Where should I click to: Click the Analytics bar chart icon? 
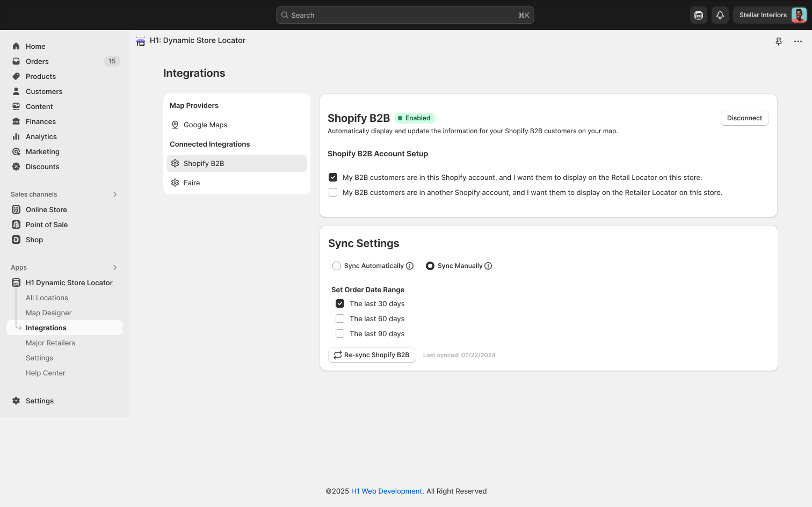(16, 136)
